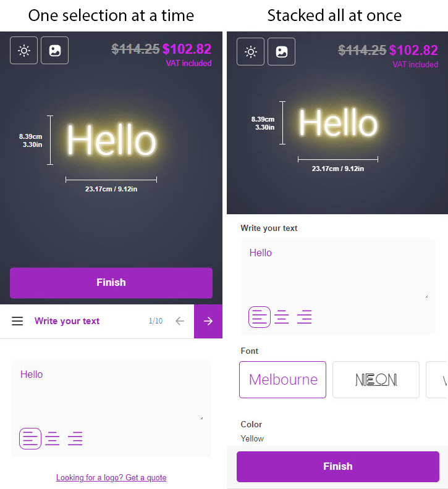Go back with left arrow
This screenshot has width=448, height=489.
pyautogui.click(x=180, y=321)
